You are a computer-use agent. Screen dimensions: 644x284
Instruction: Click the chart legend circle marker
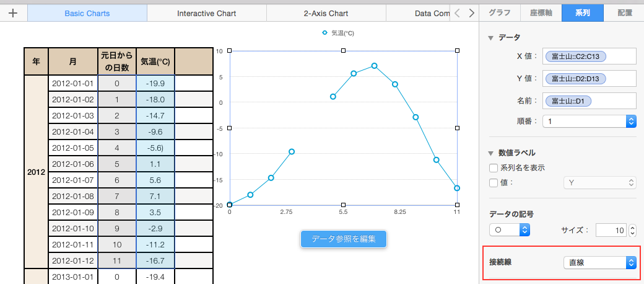coord(326,32)
